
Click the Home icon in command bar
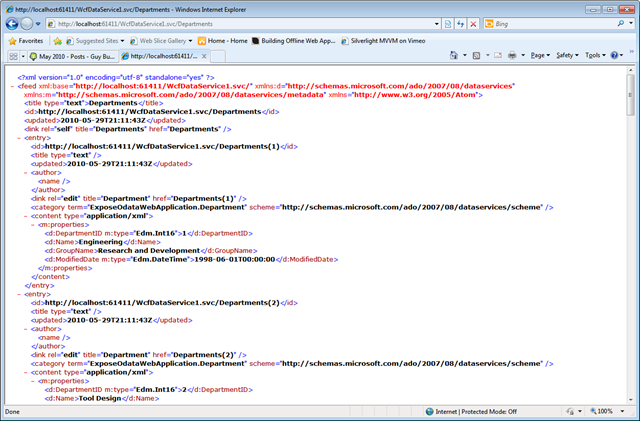click(453, 55)
